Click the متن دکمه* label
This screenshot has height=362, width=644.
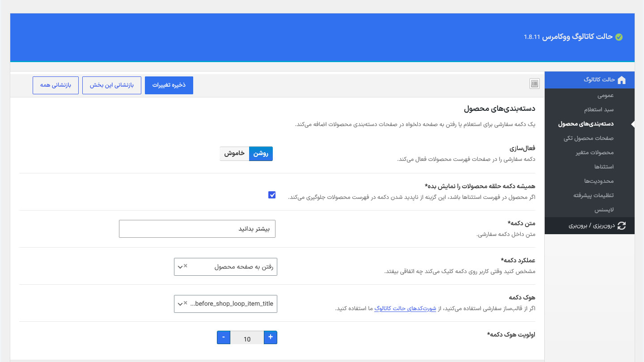[x=521, y=223]
